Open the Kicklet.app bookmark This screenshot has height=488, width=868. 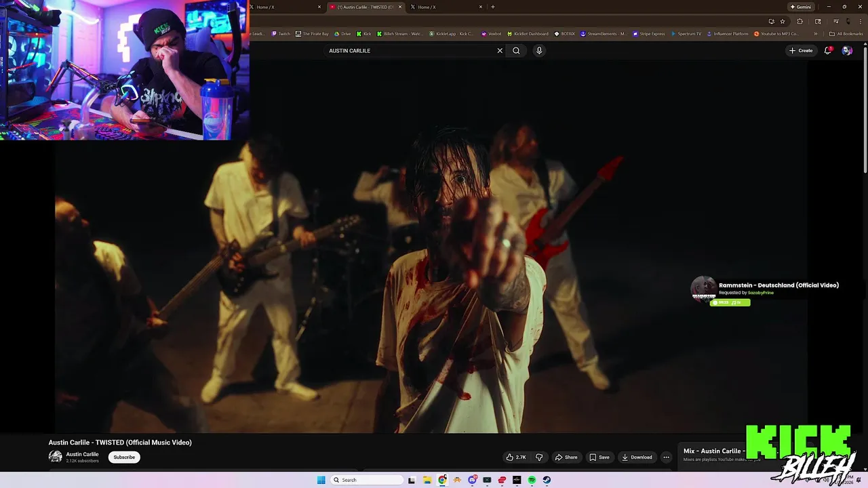click(x=452, y=34)
